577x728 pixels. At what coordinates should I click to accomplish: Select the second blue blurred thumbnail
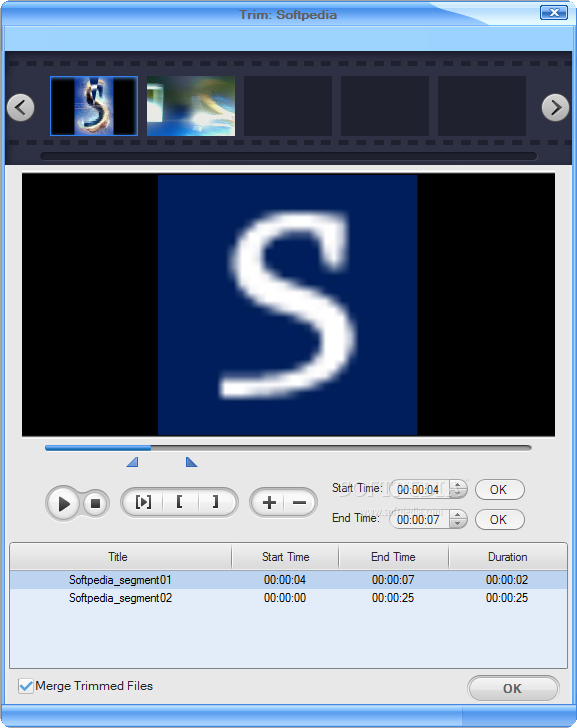191,106
